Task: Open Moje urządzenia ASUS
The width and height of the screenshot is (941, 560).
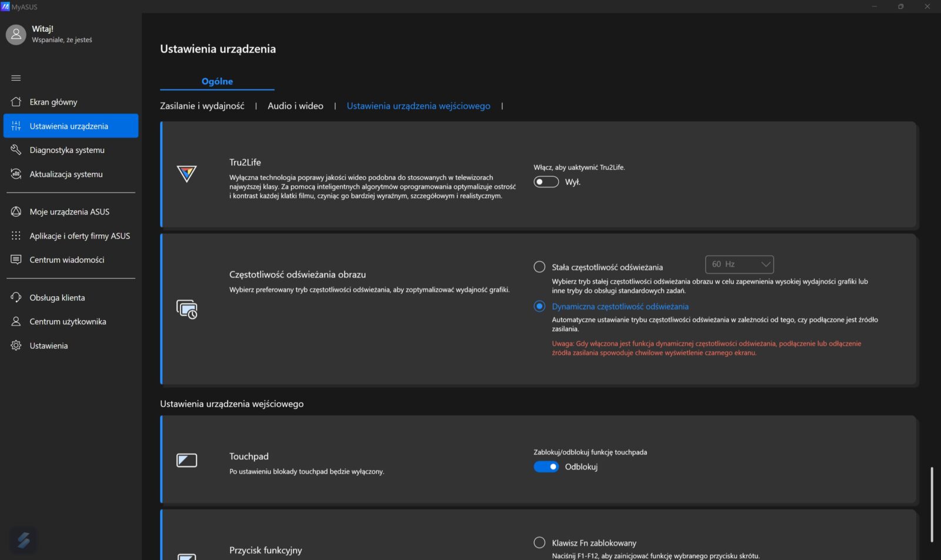Action: [x=69, y=212]
